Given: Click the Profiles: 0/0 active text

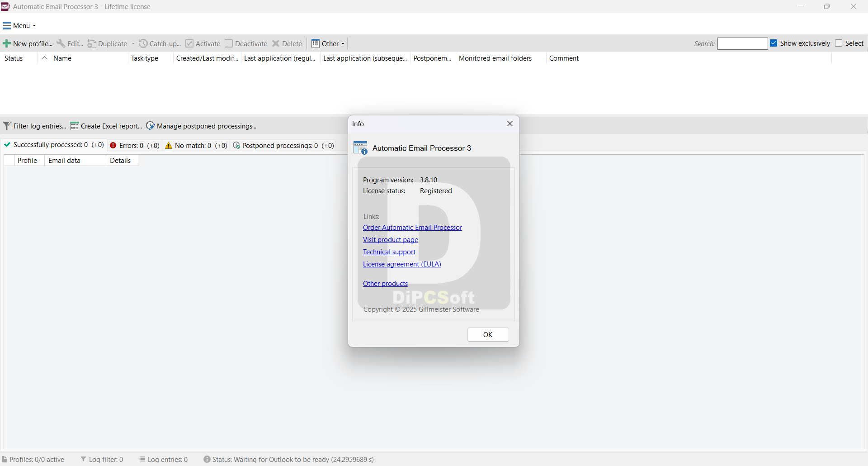Looking at the screenshot, I should coord(37,459).
